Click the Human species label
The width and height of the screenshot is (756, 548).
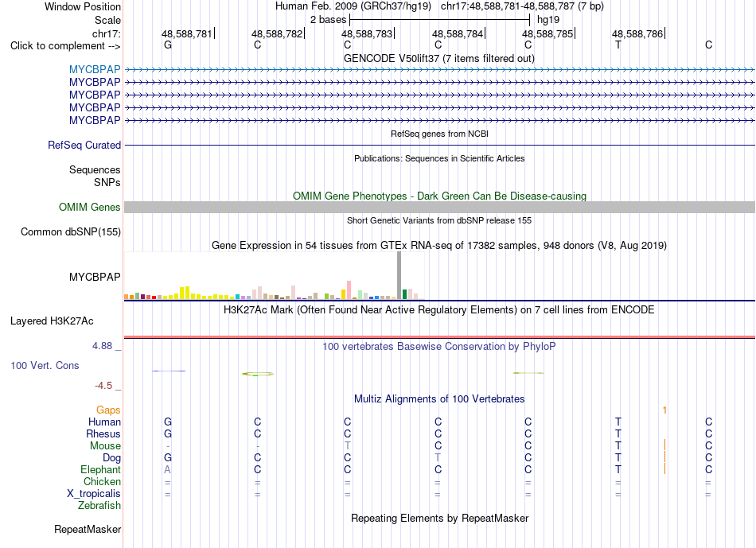click(104, 422)
